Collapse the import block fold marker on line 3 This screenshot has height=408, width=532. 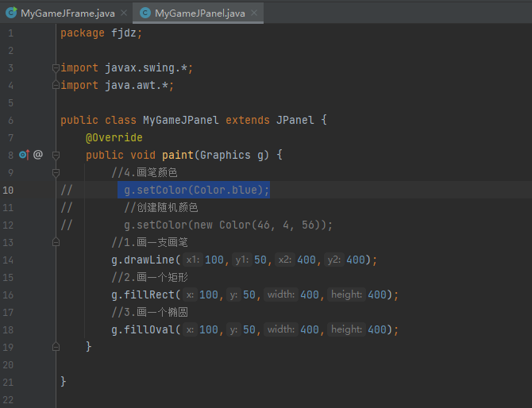click(56, 67)
